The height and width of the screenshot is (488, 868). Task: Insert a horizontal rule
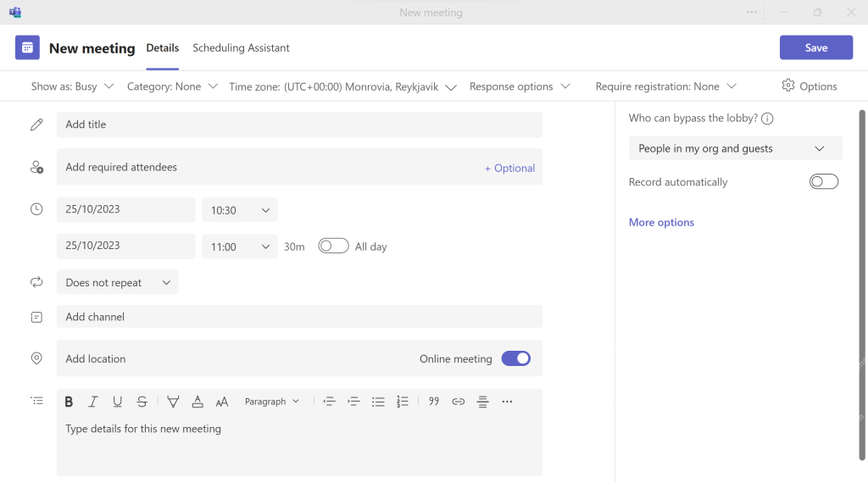[482, 402]
